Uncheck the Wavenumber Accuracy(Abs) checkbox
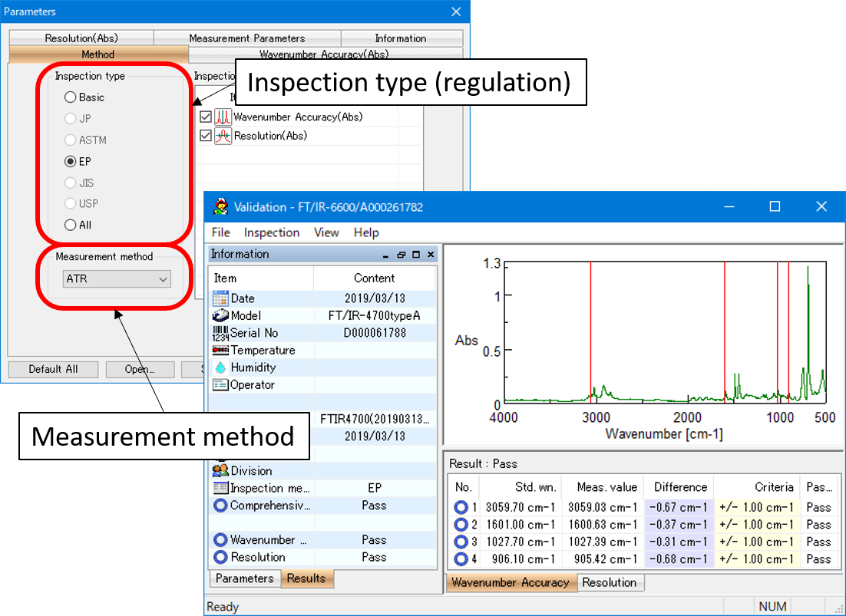Image resolution: width=846 pixels, height=616 pixels. click(205, 117)
